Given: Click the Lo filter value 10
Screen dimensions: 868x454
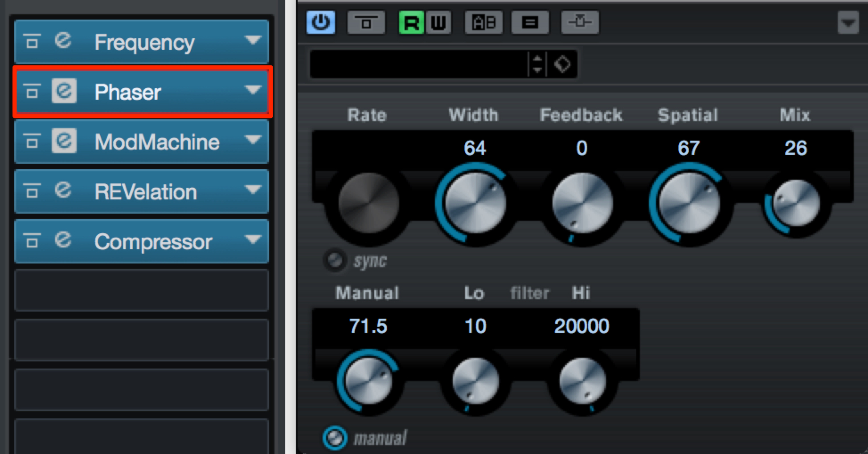Looking at the screenshot, I should pyautogui.click(x=475, y=326).
